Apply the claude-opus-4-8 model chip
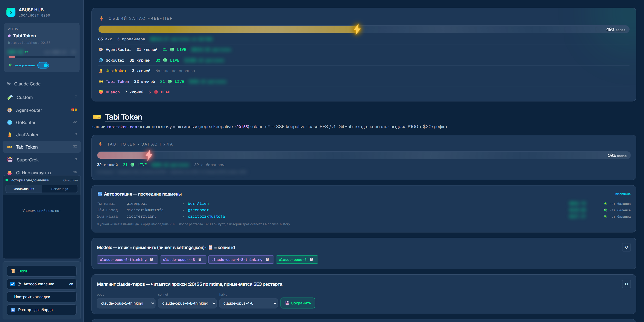 179,260
